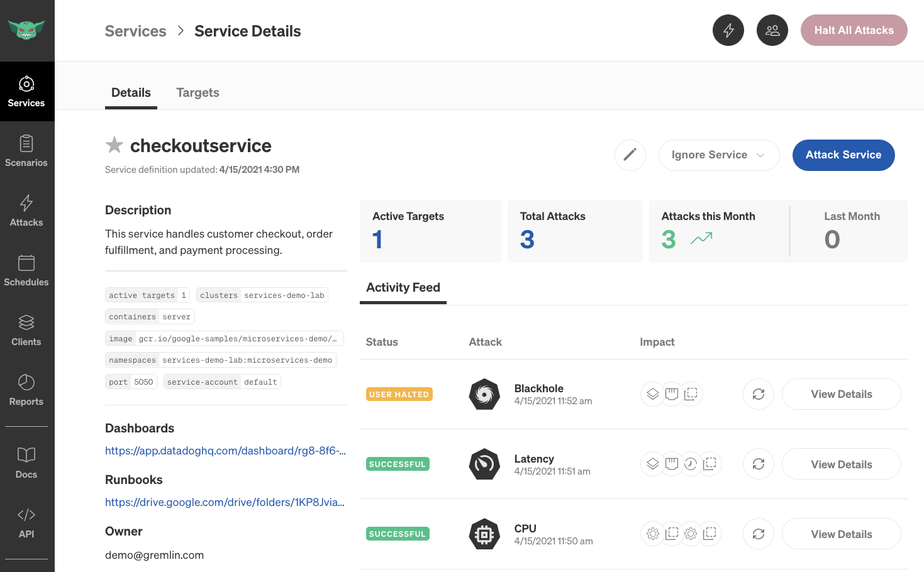Screen dimensions: 924x572
Task: Open the Datadog dashboard link
Action: tap(225, 451)
